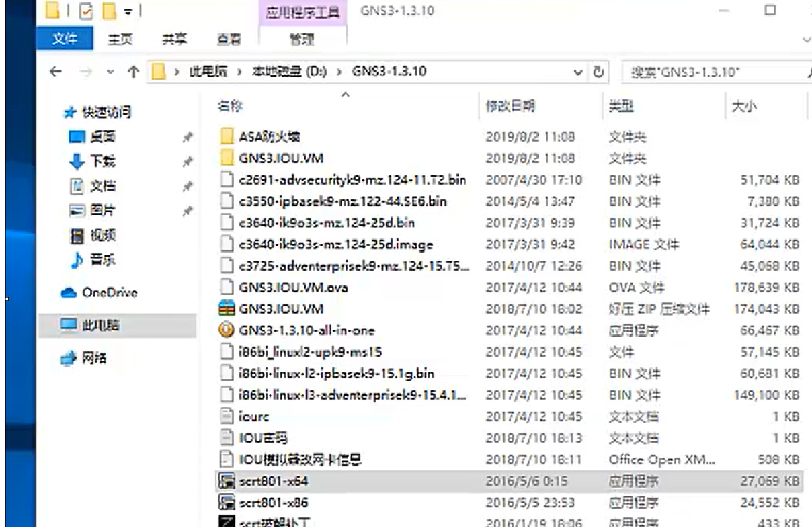The width and height of the screenshot is (812, 527).
Task: Select the c2691-advsecurityk9 bin file icon
Action: pos(226,180)
